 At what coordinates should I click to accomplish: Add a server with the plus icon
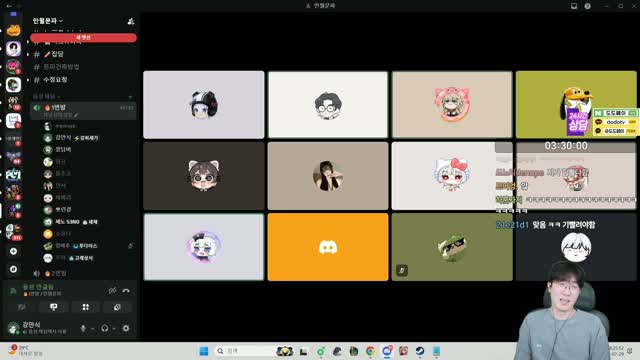point(13,251)
